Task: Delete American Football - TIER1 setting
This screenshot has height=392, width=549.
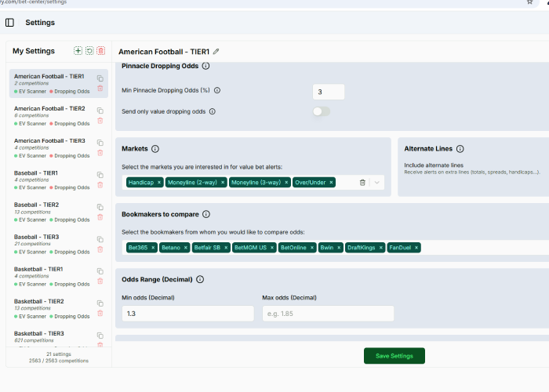Action: [x=100, y=88]
